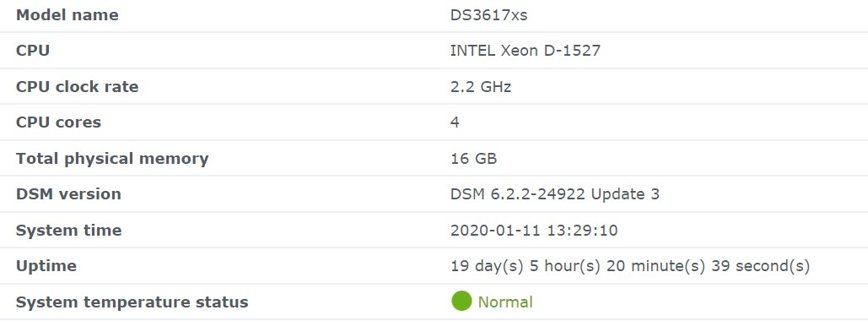Click the green Normal temperature status icon

[x=461, y=301]
